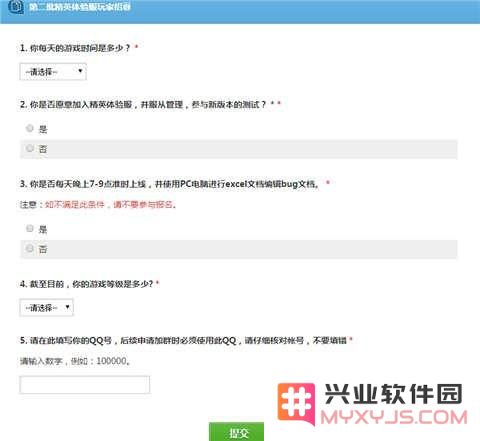Click the 兴业软件园 watermark text
Image resolution: width=480 pixels, height=441 pixels.
click(x=393, y=394)
